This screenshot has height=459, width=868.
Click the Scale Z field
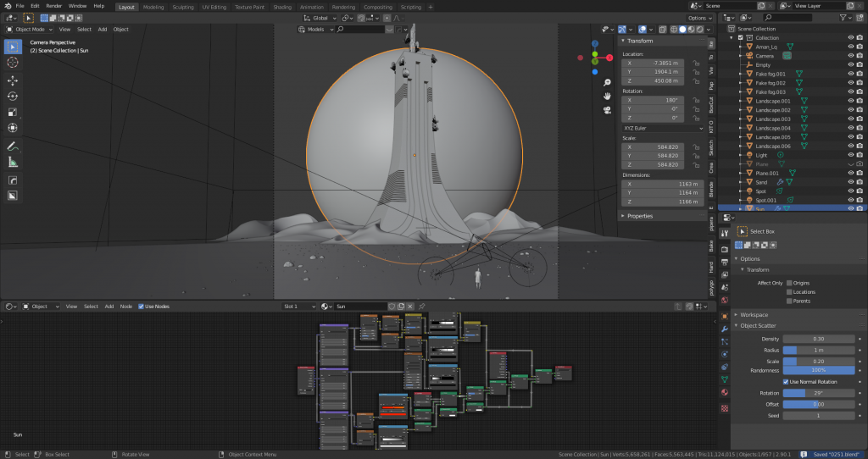[654, 165]
